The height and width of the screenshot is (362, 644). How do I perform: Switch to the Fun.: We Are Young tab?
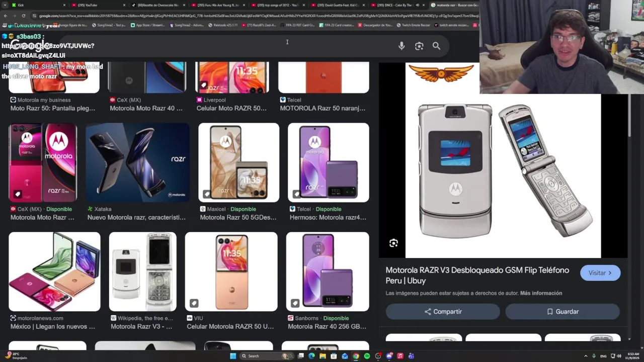click(x=217, y=5)
